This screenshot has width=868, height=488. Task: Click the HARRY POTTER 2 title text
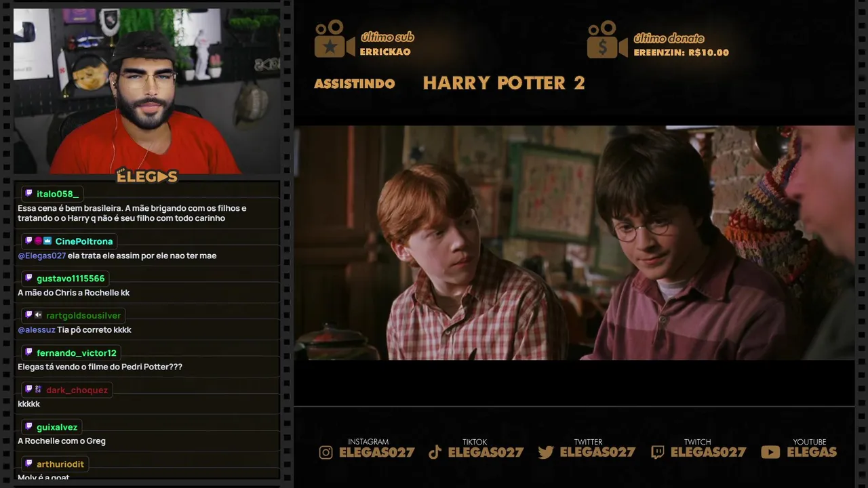pyautogui.click(x=504, y=83)
